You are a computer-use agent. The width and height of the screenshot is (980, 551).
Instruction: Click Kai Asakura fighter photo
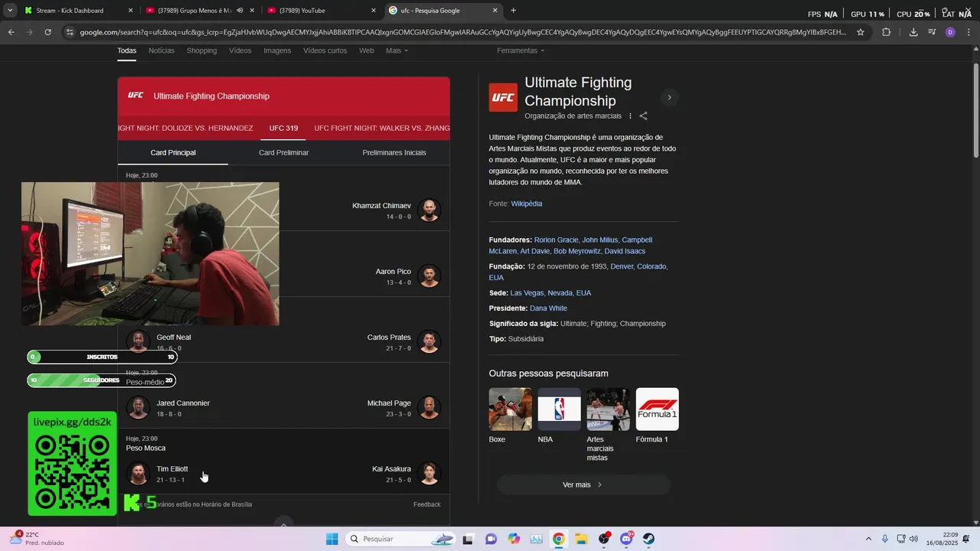click(430, 474)
